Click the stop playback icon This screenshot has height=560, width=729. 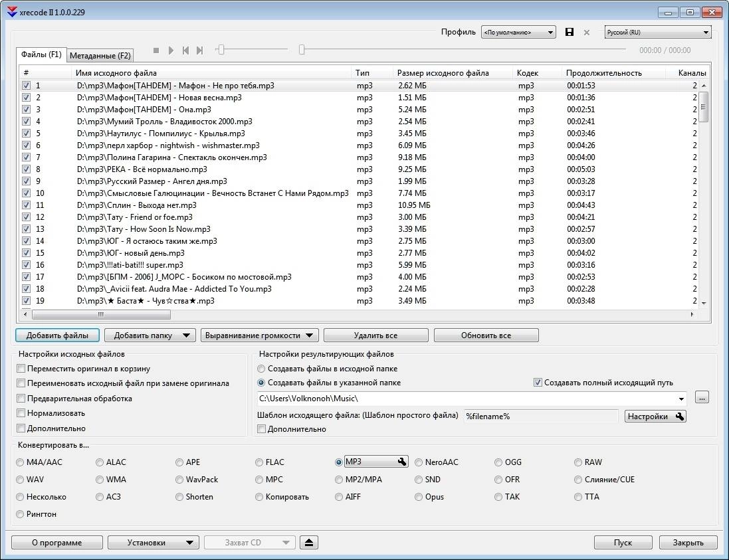(x=156, y=50)
